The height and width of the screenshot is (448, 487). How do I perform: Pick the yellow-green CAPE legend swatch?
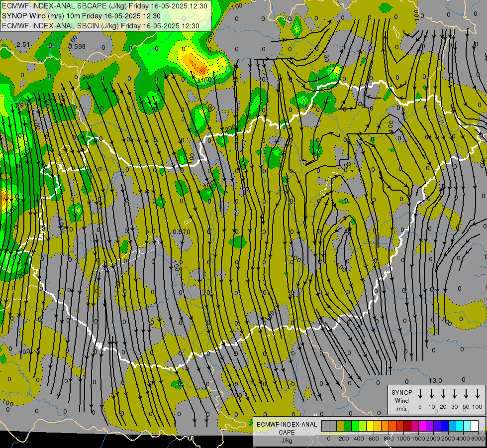click(x=363, y=426)
